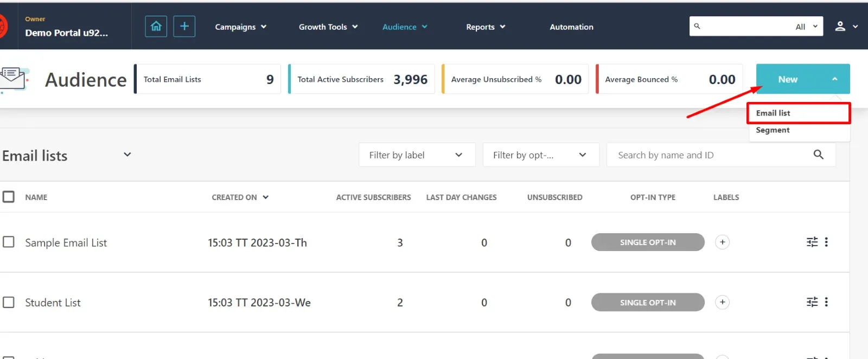Open the home dashboard icon
The image size is (868, 359).
pos(156,26)
